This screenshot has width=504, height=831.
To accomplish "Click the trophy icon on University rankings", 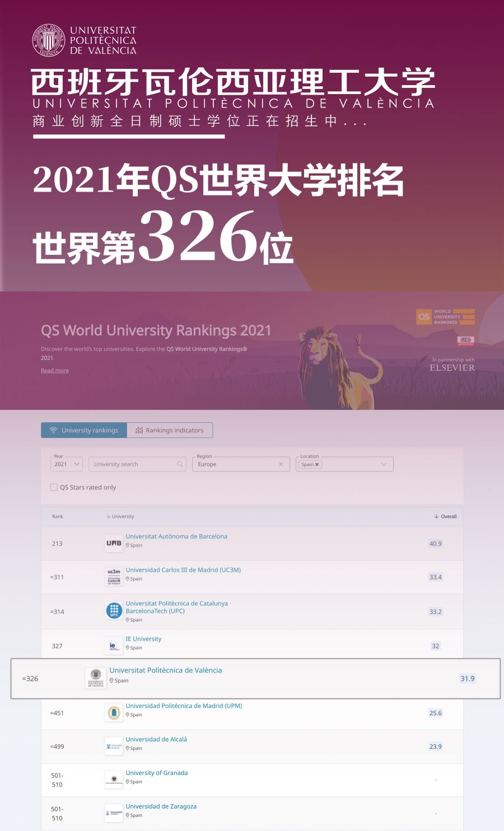I will [54, 430].
